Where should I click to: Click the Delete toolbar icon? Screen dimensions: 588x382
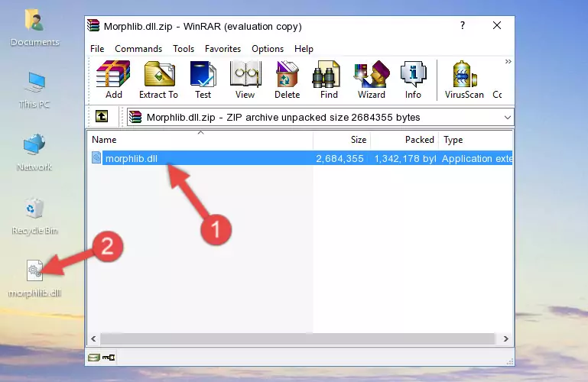coord(288,79)
